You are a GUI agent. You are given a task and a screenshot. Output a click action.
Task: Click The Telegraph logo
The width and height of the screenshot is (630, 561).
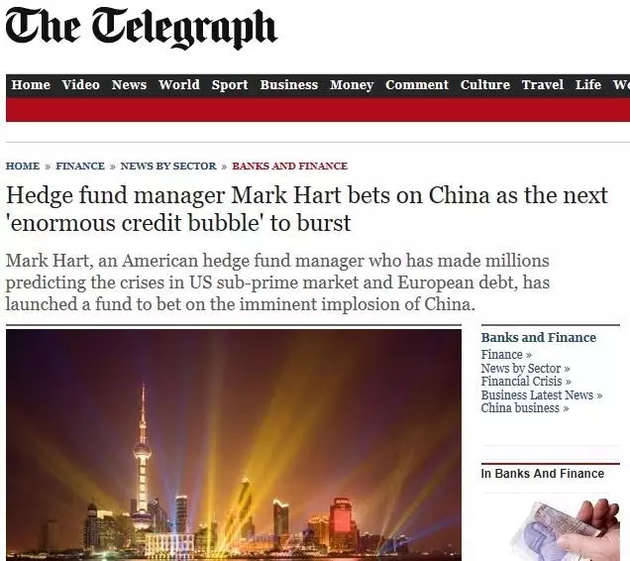tap(141, 28)
